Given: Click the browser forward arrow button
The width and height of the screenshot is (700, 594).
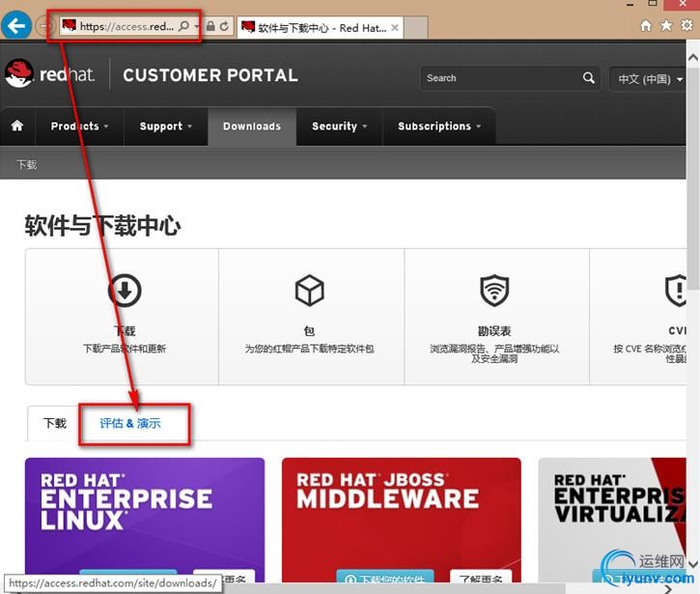Looking at the screenshot, I should (x=42, y=26).
